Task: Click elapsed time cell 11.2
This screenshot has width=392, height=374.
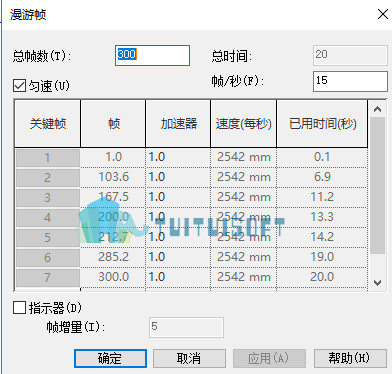Action: pyautogui.click(x=322, y=197)
